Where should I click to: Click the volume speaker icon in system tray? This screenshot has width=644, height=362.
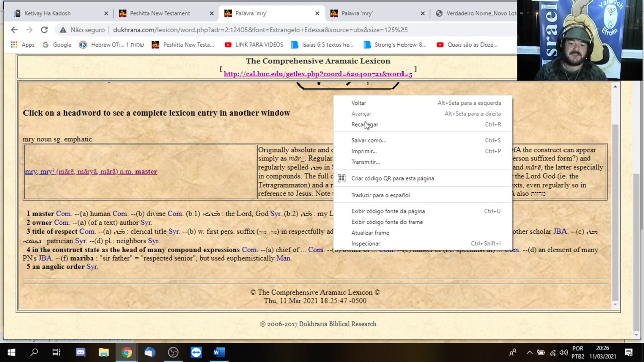[x=563, y=352]
